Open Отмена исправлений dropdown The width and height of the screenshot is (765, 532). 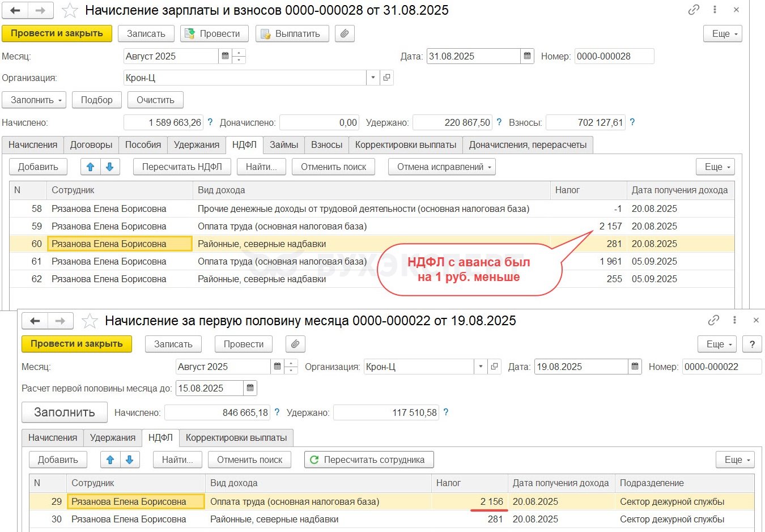click(x=442, y=167)
